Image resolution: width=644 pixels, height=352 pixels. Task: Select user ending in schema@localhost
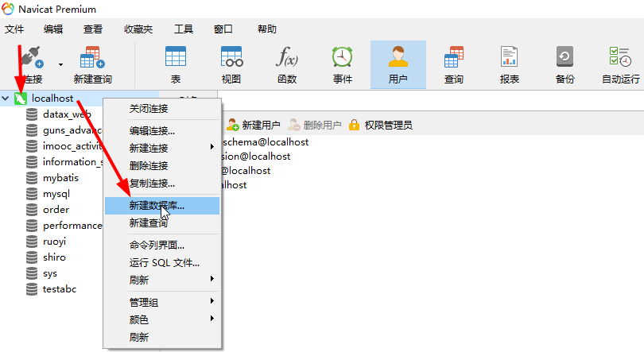tap(266, 142)
